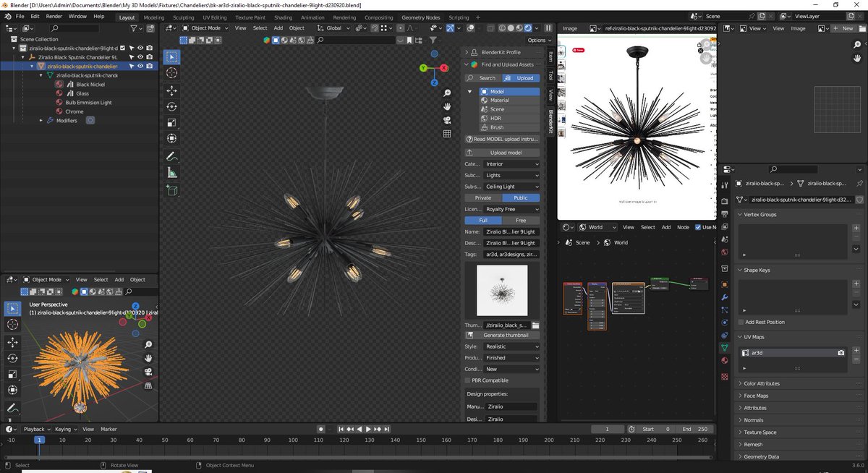Open the Shading workspace tab
The height and width of the screenshot is (473, 868).
[x=284, y=17]
